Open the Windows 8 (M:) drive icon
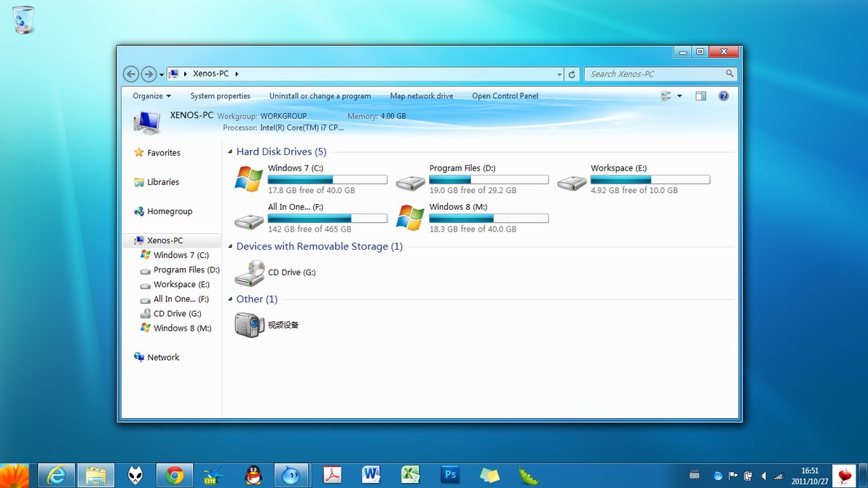868x488 pixels. tap(411, 218)
